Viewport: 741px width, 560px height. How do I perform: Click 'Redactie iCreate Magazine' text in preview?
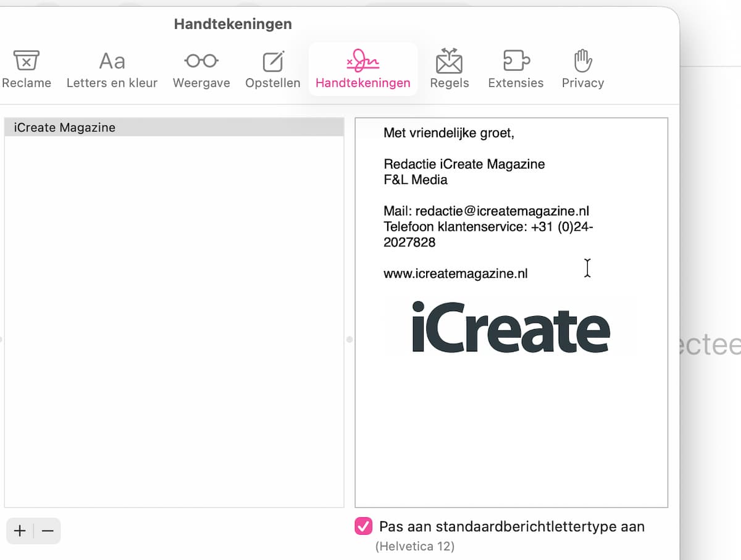point(464,164)
